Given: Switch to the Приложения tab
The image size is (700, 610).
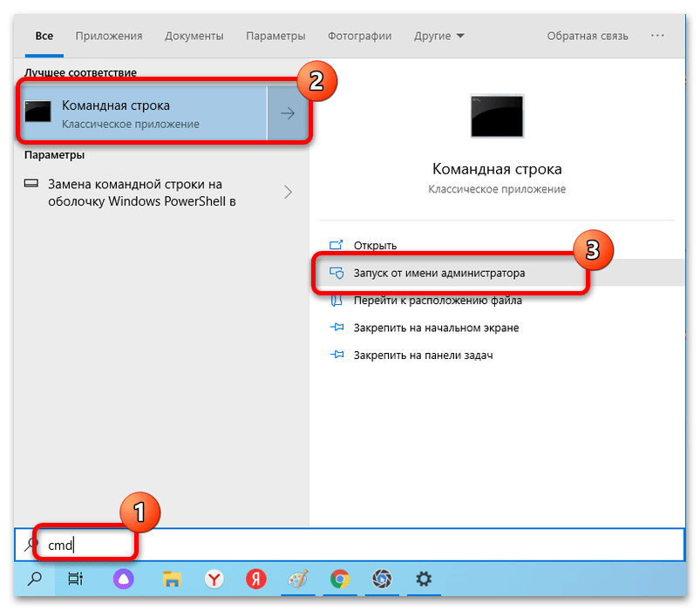Looking at the screenshot, I should (109, 36).
